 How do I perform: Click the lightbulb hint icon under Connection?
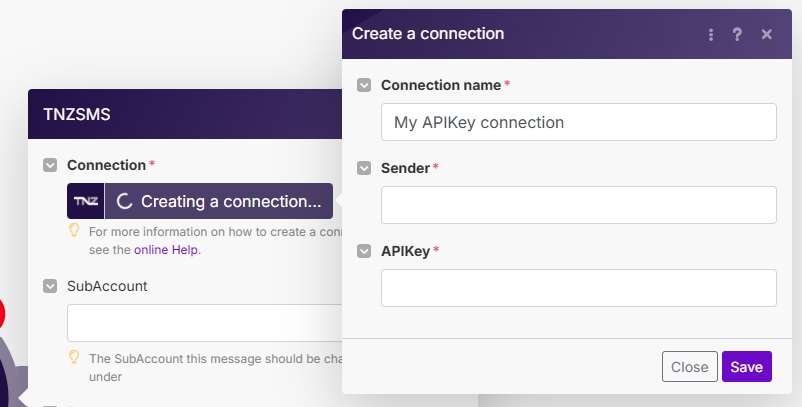point(74,230)
